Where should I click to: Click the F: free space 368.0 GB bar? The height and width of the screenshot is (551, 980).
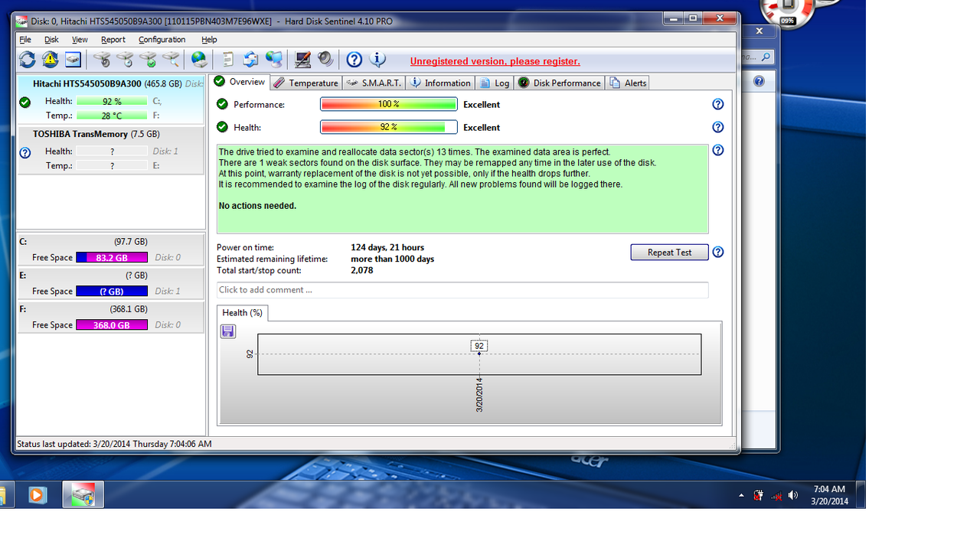pyautogui.click(x=112, y=325)
